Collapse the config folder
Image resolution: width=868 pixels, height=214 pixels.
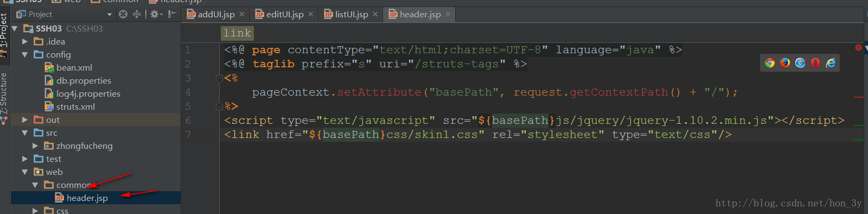click(x=24, y=54)
